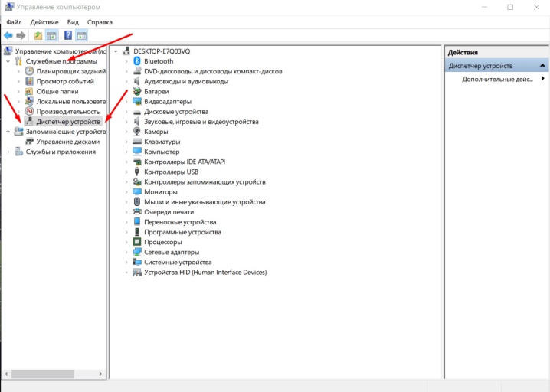Click the blue Back arrow in toolbar

click(x=8, y=35)
